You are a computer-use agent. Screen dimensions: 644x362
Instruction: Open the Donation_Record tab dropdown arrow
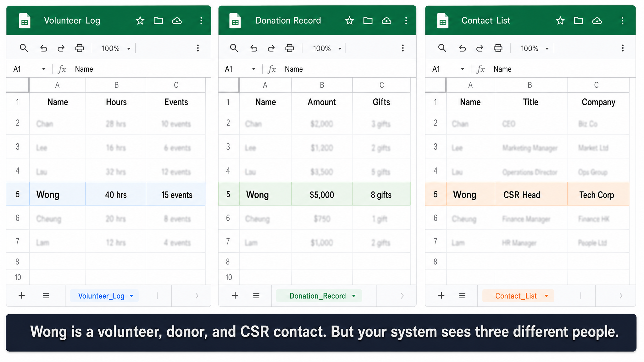[x=354, y=296]
